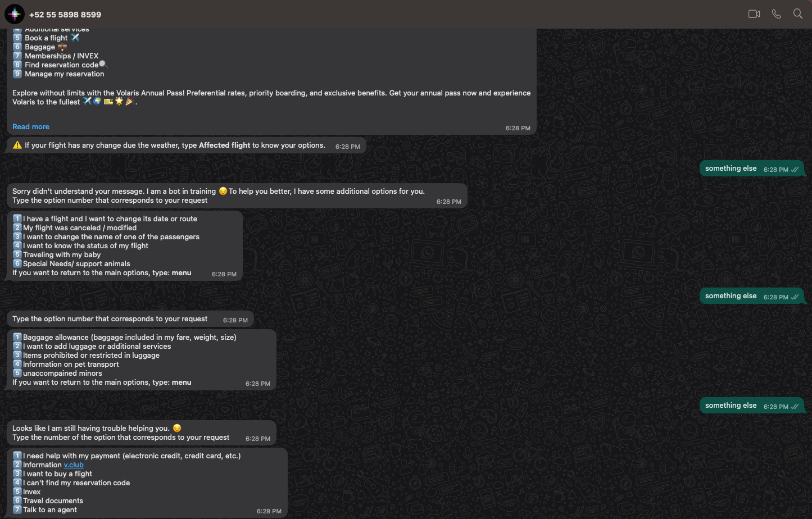This screenshot has width=812, height=519.
Task: Click 'I need help with my payment' line
Action: click(126, 456)
